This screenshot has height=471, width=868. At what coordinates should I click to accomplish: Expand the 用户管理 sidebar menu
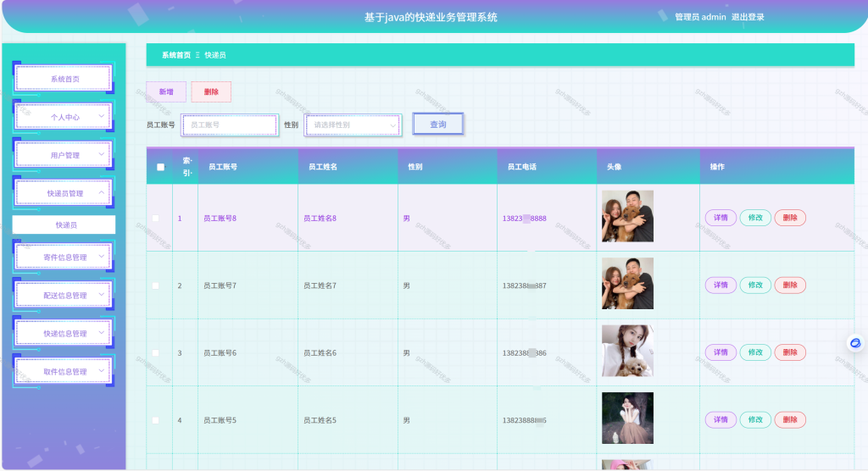pyautogui.click(x=64, y=155)
